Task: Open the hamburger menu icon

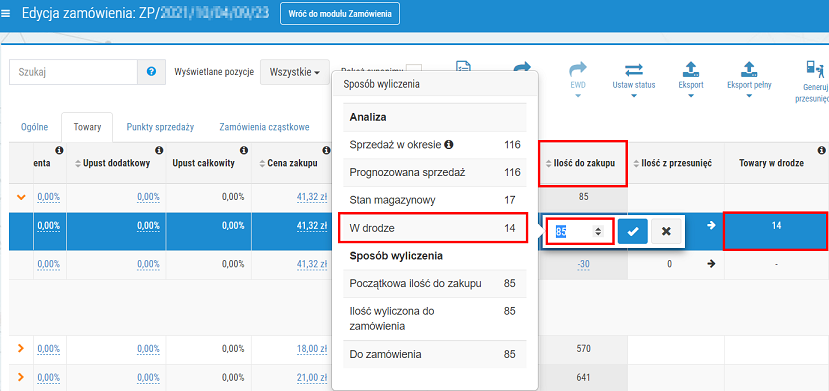Action: click(6, 14)
